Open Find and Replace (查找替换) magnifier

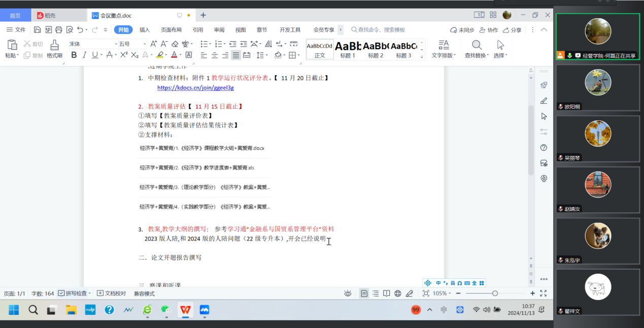click(477, 49)
